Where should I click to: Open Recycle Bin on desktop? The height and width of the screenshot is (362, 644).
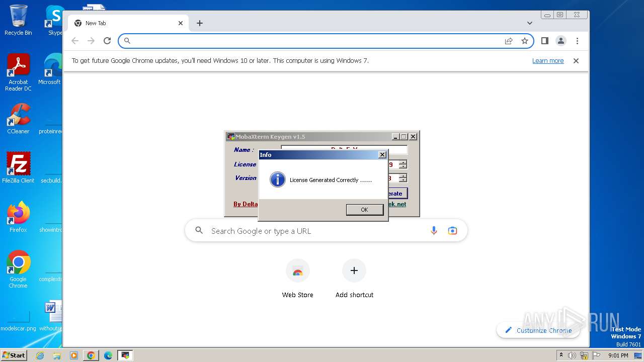18,20
